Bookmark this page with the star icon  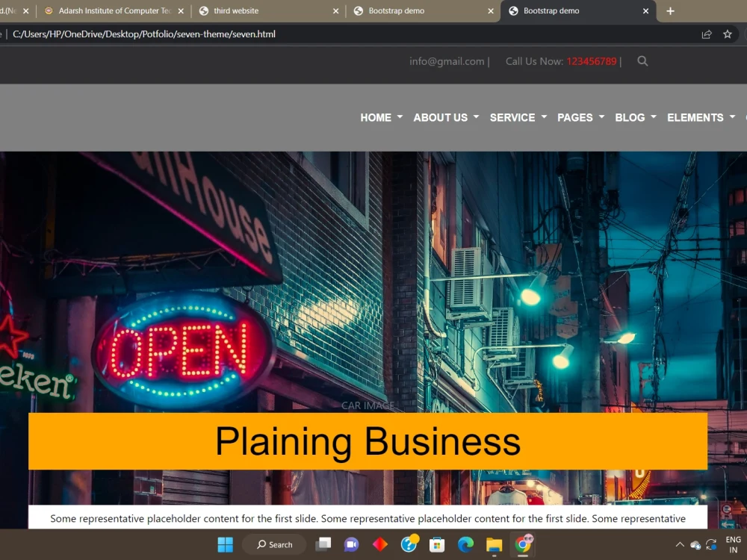(727, 34)
